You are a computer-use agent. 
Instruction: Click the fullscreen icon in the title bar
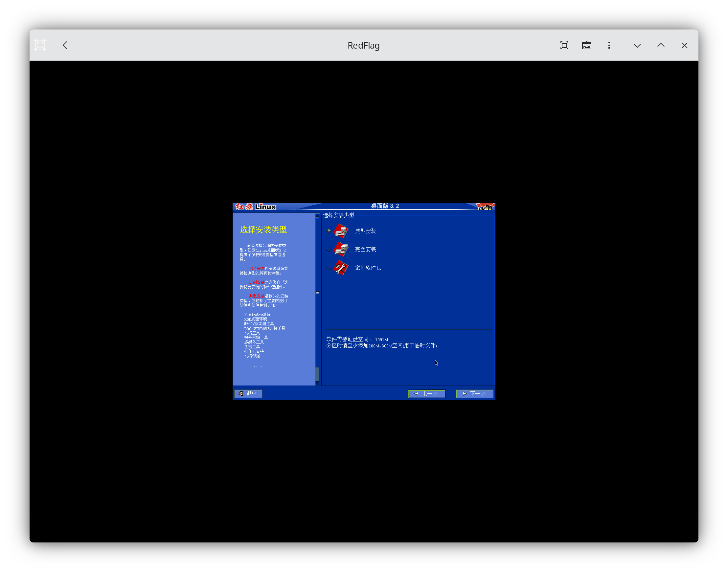tap(564, 45)
